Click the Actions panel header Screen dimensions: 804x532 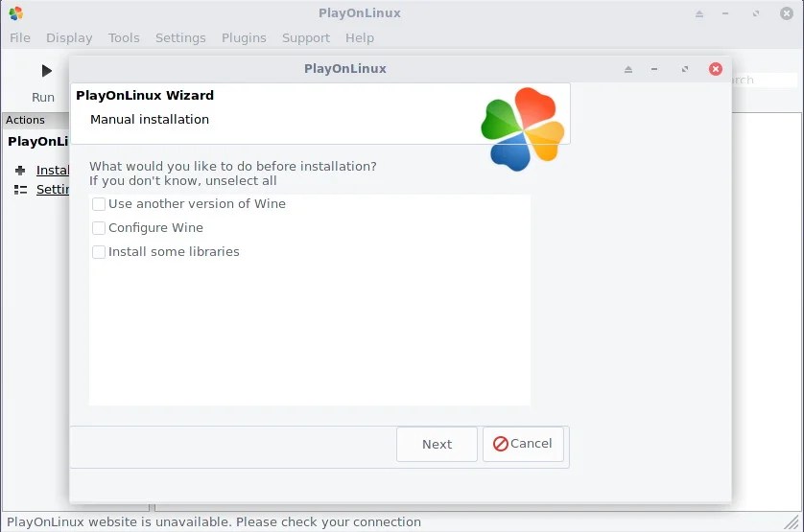coord(35,120)
